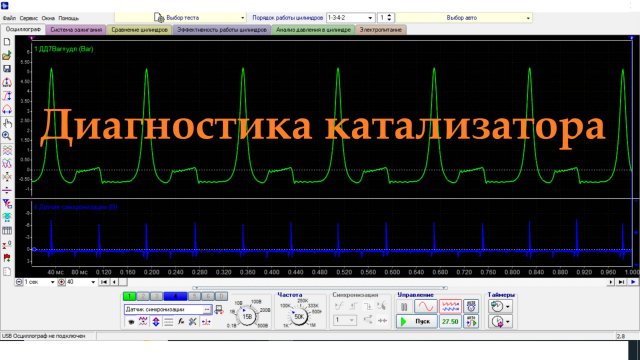Click the vertical blue-red arrows icon
Screen dimensions: 640x360
[x=156, y=322]
